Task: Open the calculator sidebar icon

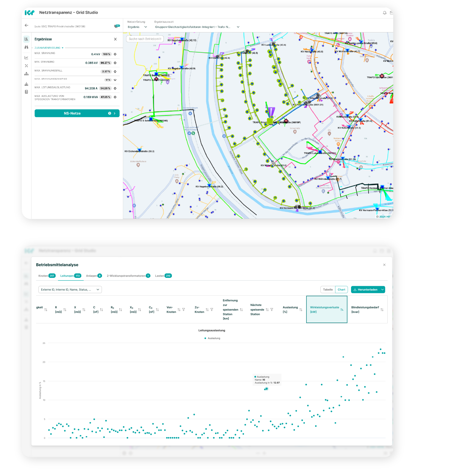Action: (26, 92)
